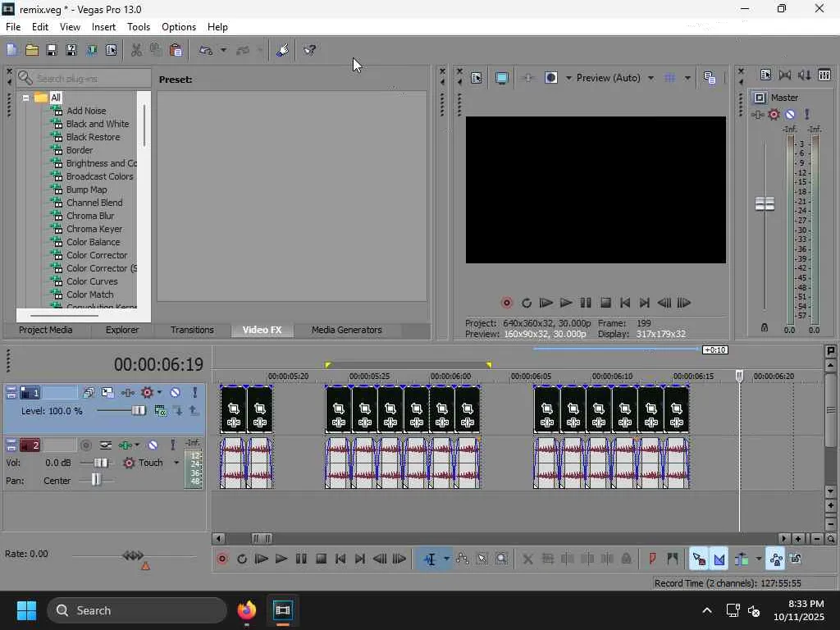Image resolution: width=840 pixels, height=630 pixels.
Task: Open Track FX icon on video track 1
Action: pos(127,393)
